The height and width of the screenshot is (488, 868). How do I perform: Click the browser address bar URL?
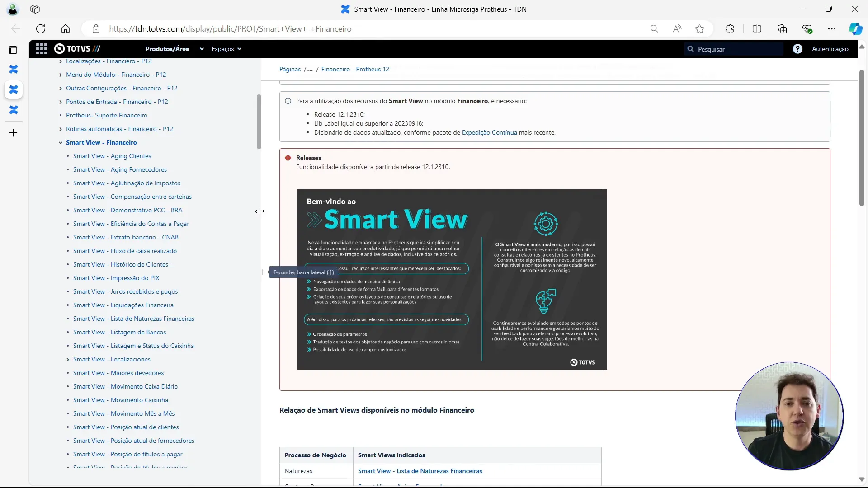click(x=230, y=29)
